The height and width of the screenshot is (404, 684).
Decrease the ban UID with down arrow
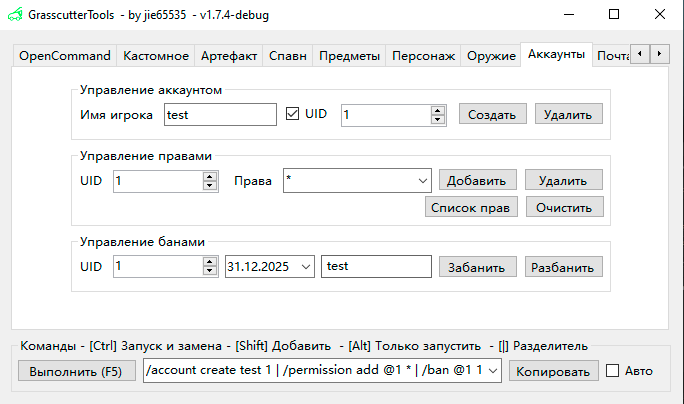[x=209, y=271]
